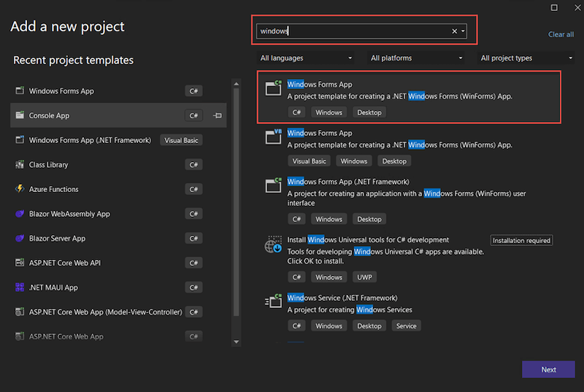This screenshot has width=584, height=392.
Task: Open the All project types dropdown
Action: pos(526,58)
